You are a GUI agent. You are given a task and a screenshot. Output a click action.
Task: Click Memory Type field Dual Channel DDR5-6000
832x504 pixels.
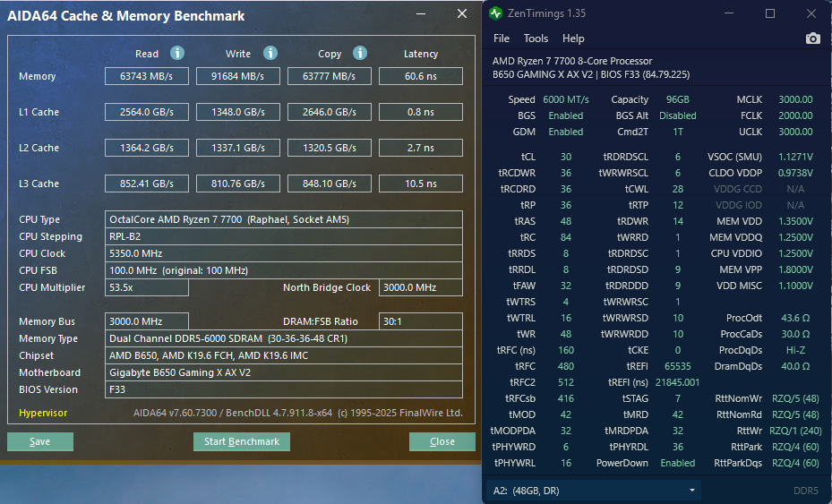(284, 338)
